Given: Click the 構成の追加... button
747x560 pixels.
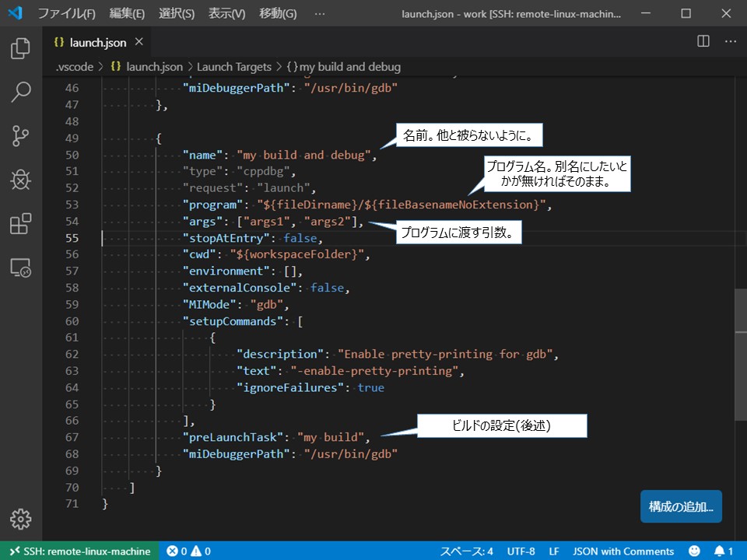Looking at the screenshot, I should click(x=681, y=506).
